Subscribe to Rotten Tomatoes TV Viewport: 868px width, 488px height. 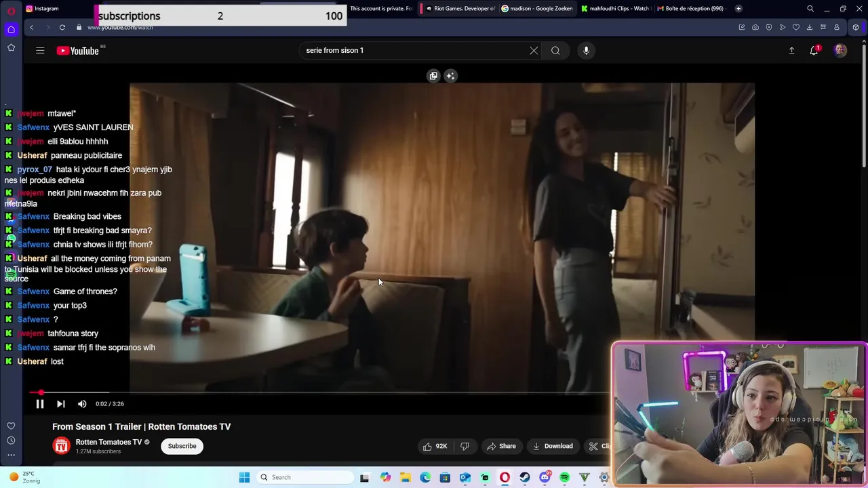point(182,446)
